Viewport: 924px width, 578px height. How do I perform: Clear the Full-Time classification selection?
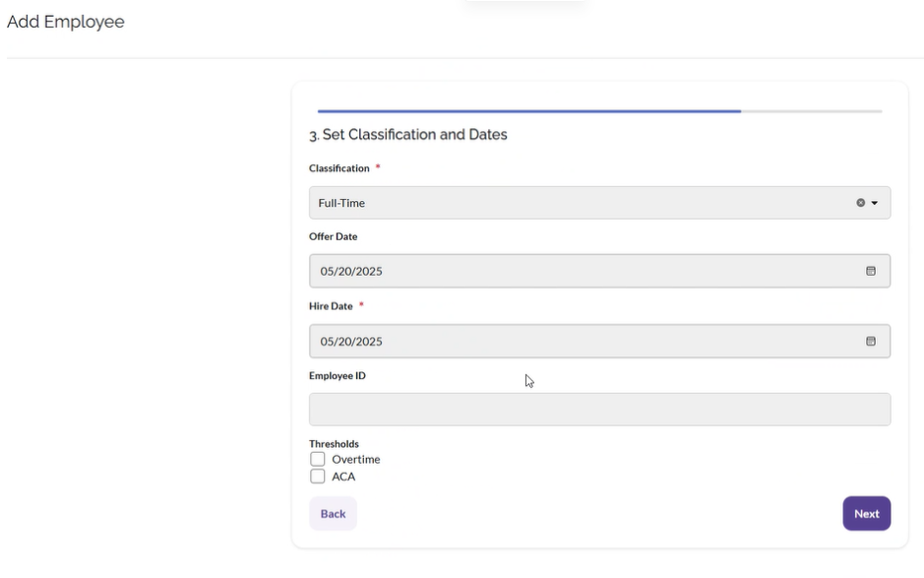point(860,203)
